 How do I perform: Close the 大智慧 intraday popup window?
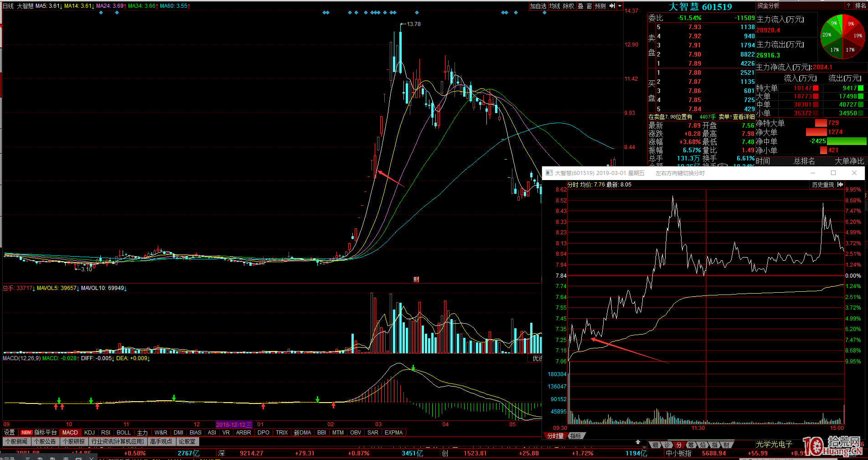[x=854, y=173]
